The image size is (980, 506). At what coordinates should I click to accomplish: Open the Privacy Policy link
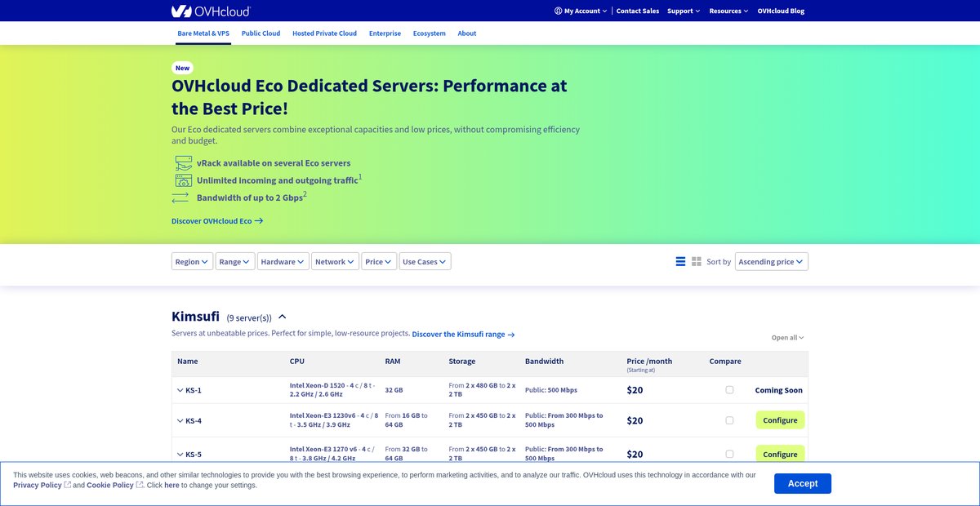coord(38,485)
